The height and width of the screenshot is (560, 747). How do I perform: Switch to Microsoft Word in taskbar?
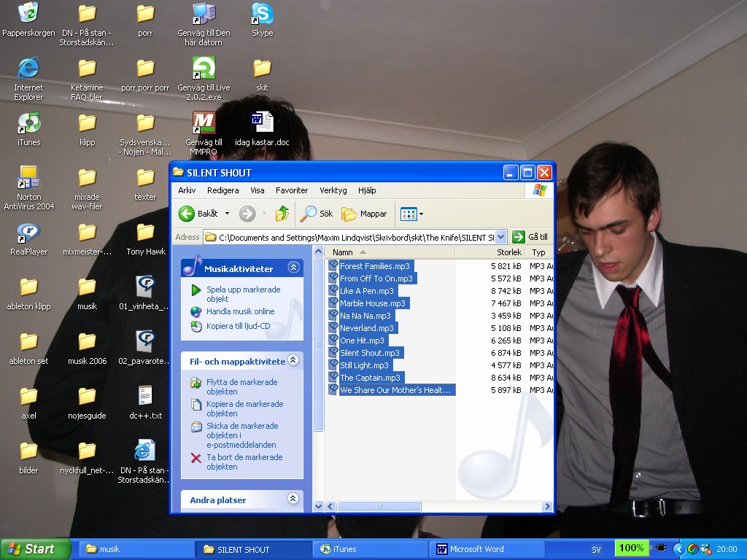pos(487,549)
